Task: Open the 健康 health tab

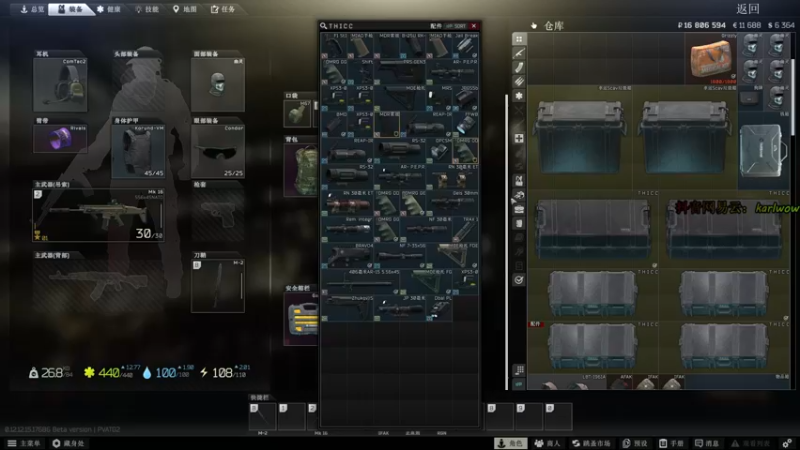Action: tap(109, 9)
